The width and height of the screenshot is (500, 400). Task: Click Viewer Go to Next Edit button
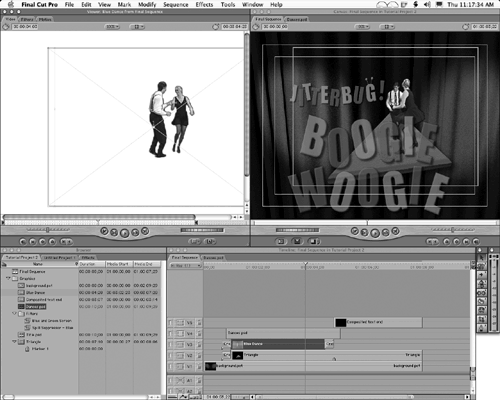(145, 231)
